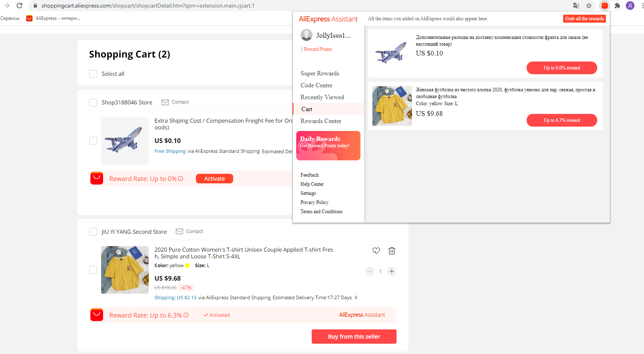
Task: Open the 2020 Pure Cotton T-shirt title
Action: (x=243, y=253)
